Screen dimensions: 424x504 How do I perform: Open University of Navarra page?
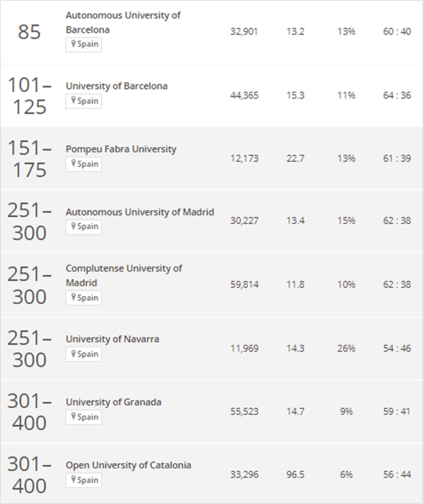112,339
